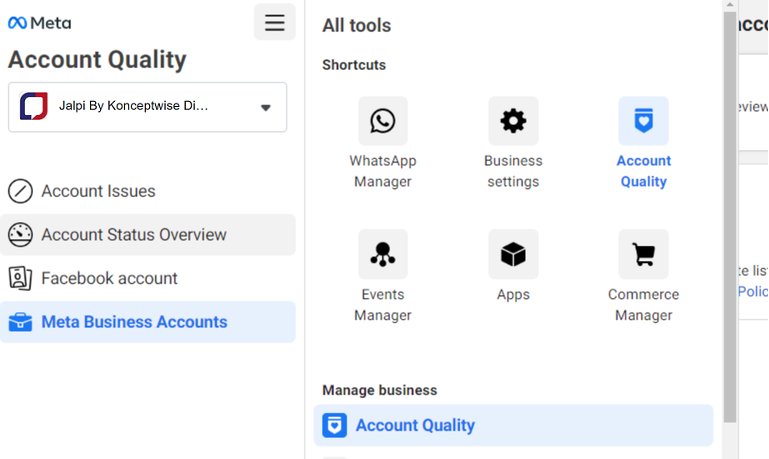
Task: Click the Events Manager label
Action: click(x=383, y=305)
